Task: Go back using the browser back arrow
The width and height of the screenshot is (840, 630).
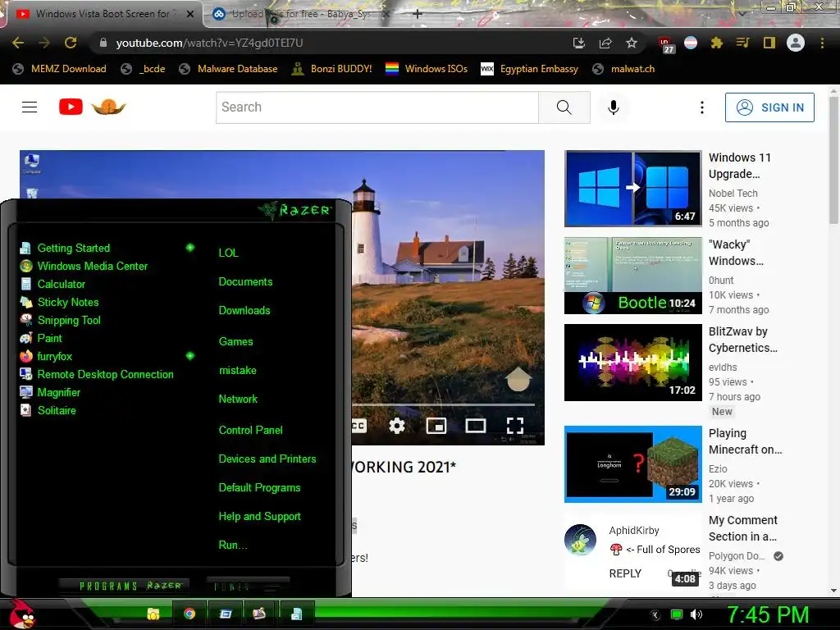Action: pos(18,43)
